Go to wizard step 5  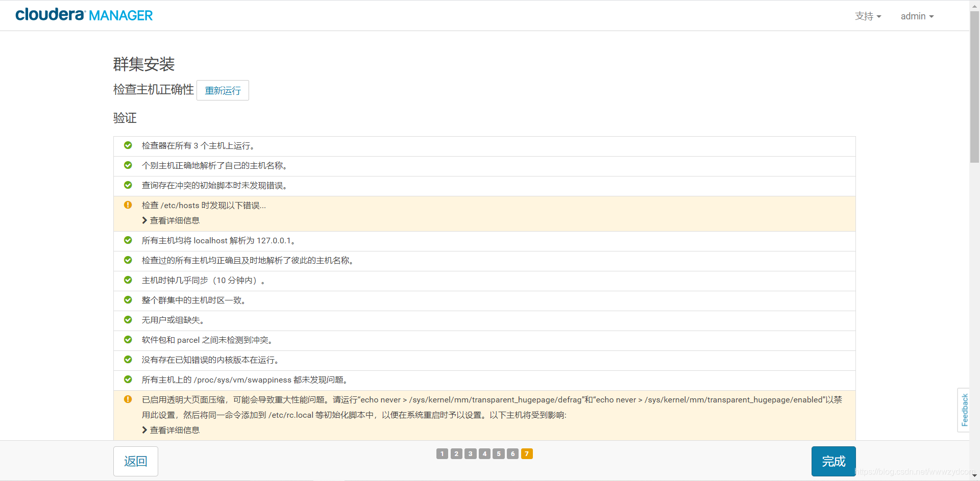tap(499, 453)
